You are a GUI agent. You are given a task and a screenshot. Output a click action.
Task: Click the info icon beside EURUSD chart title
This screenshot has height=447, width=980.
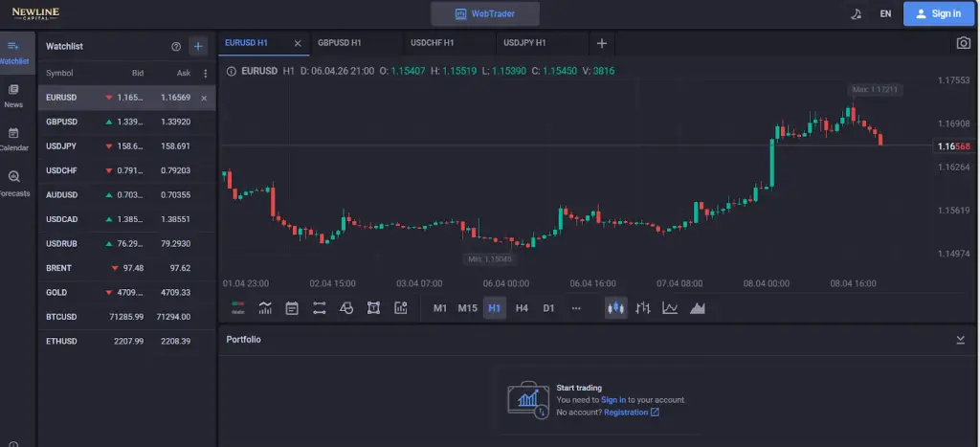232,71
